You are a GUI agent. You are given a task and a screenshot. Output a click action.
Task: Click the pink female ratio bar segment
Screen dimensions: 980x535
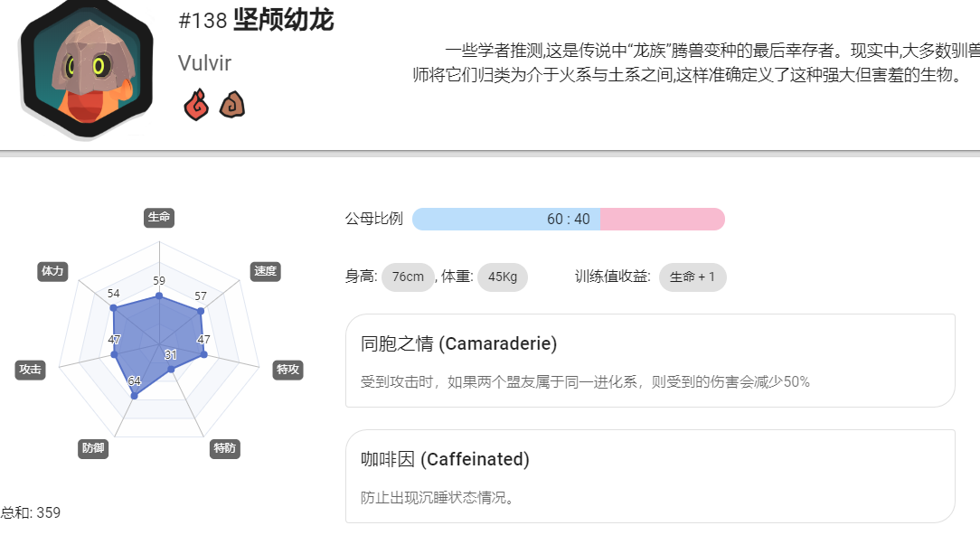[663, 220]
